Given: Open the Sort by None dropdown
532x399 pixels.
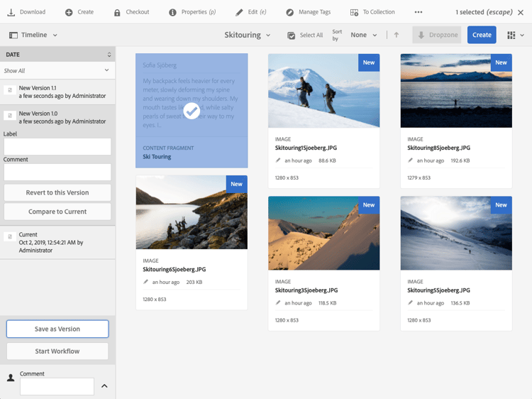Looking at the screenshot, I should (364, 35).
